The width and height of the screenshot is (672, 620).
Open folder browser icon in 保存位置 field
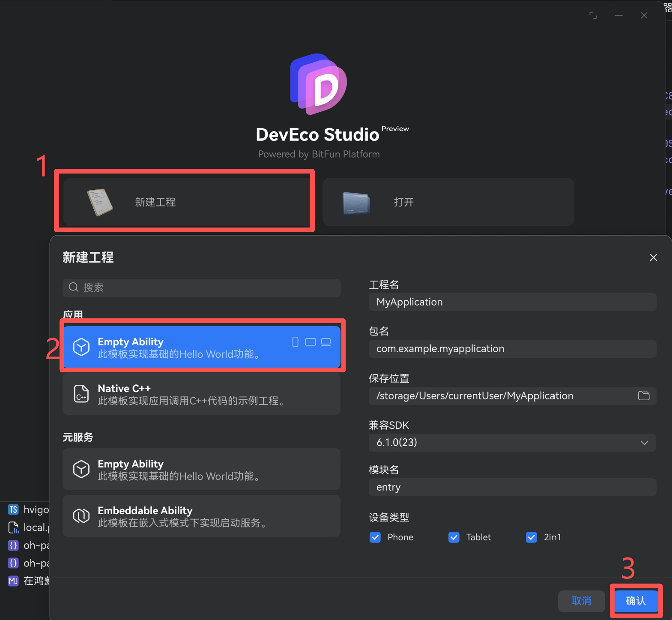644,395
